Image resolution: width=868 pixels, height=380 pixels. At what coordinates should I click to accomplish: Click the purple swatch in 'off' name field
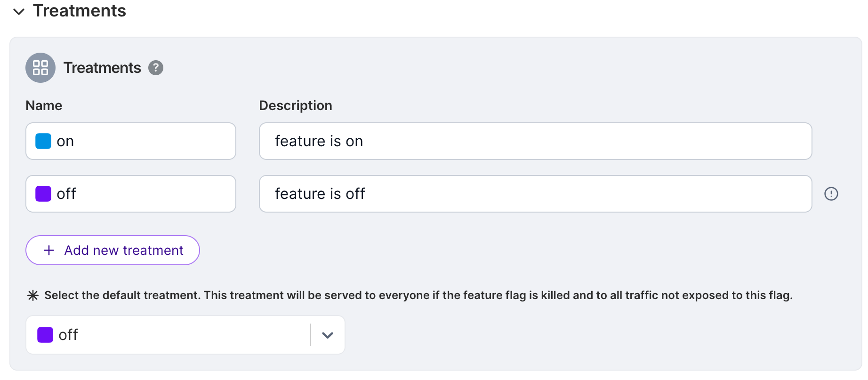43,194
